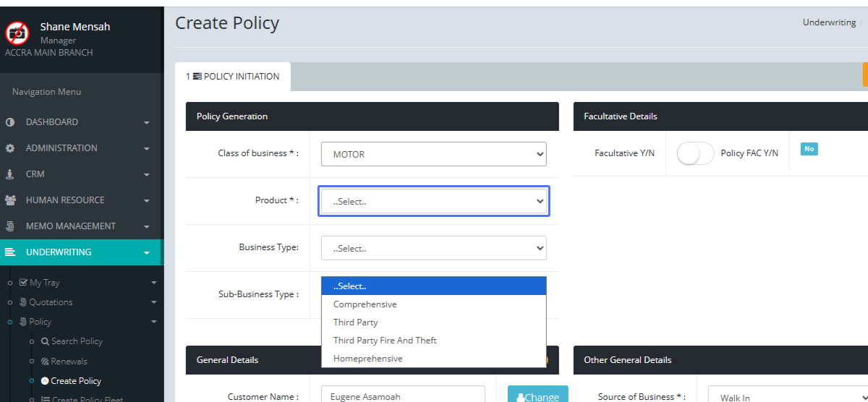Click the Search Policy magnifier icon

click(x=45, y=341)
